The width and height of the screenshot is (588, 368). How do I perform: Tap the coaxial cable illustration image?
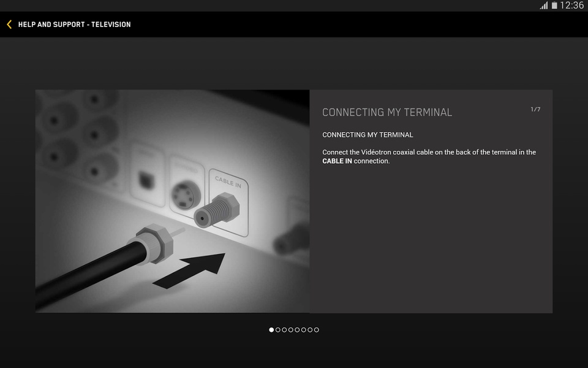[x=173, y=201]
